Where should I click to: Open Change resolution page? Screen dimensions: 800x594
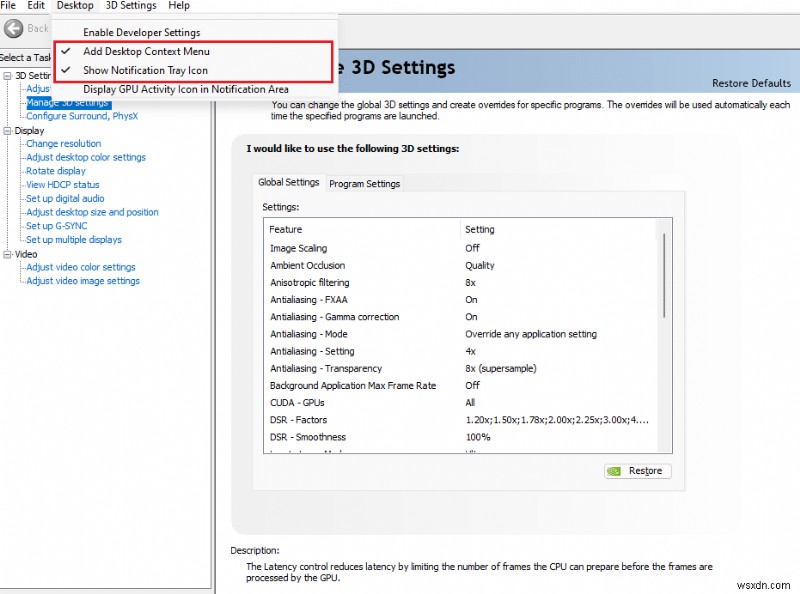63,143
